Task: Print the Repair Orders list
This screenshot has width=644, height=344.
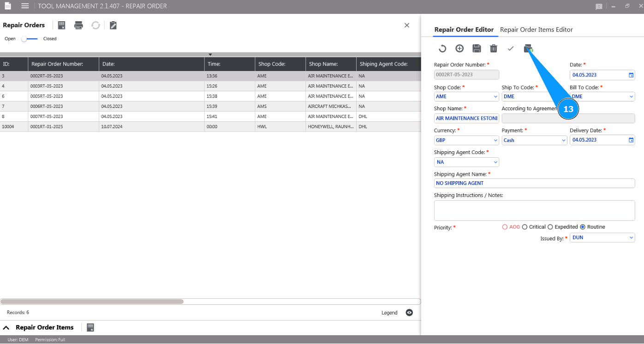Action: [x=78, y=25]
